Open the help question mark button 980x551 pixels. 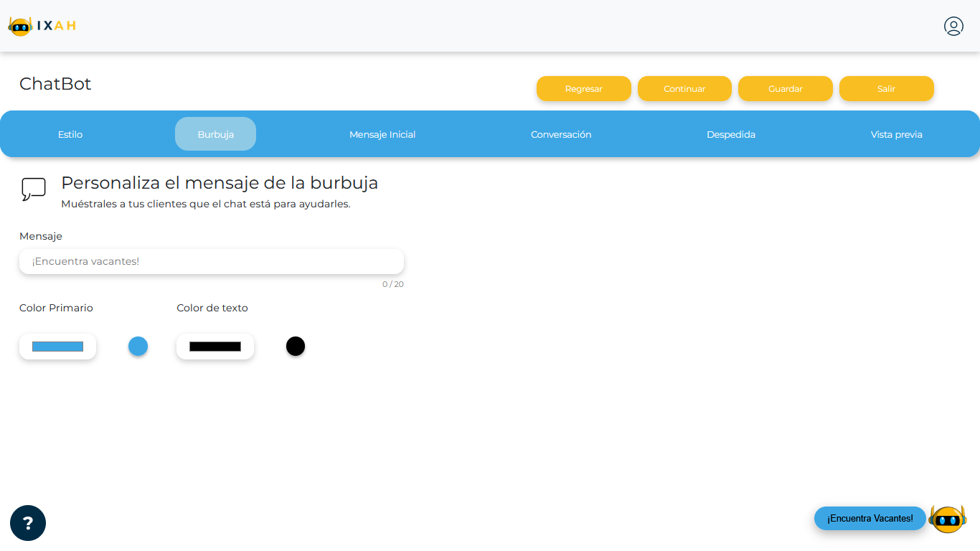[28, 523]
